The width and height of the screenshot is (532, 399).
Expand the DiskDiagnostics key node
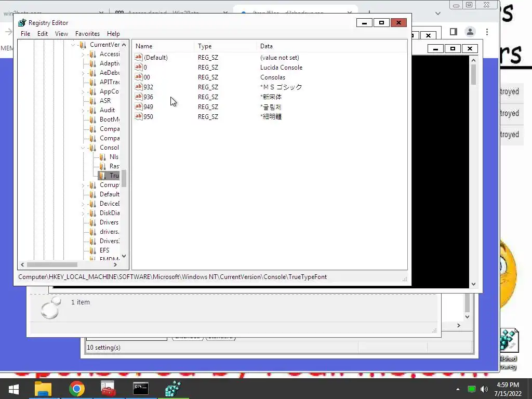[x=83, y=214]
